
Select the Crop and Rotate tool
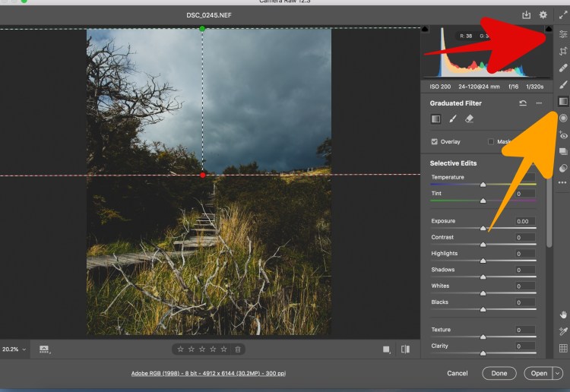[563, 51]
